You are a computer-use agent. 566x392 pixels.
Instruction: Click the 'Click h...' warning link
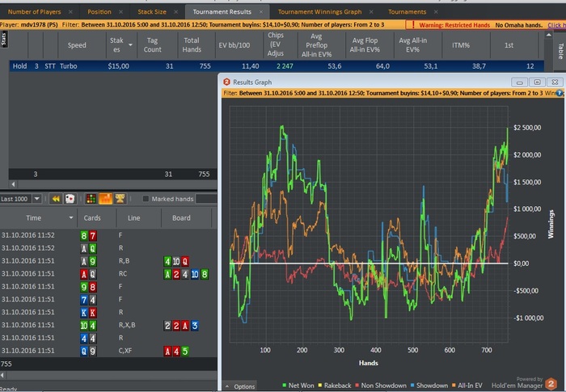(556, 25)
